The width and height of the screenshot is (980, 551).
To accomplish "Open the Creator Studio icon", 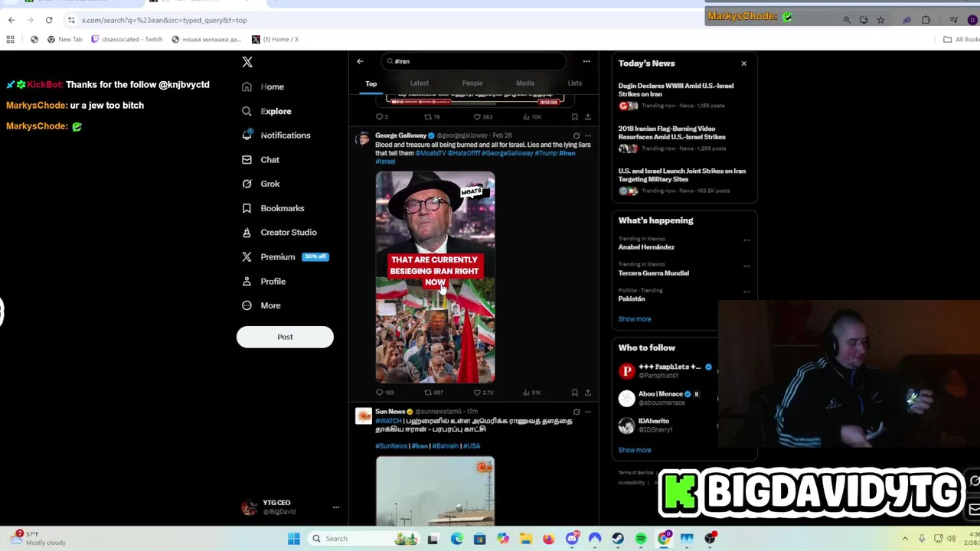I will [x=247, y=232].
